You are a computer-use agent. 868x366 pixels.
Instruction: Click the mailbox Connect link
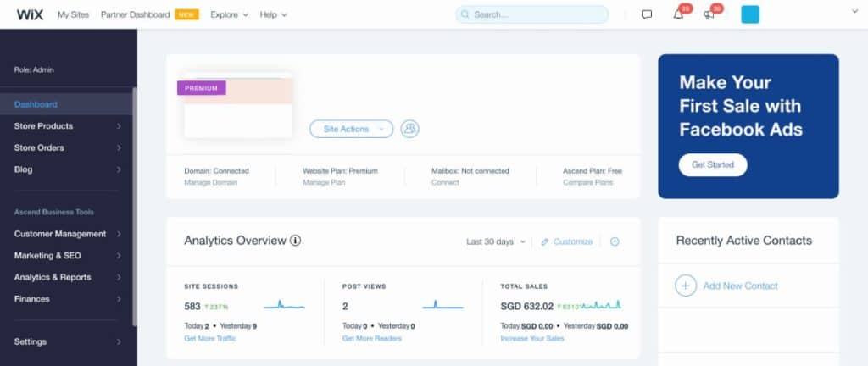[x=446, y=182]
